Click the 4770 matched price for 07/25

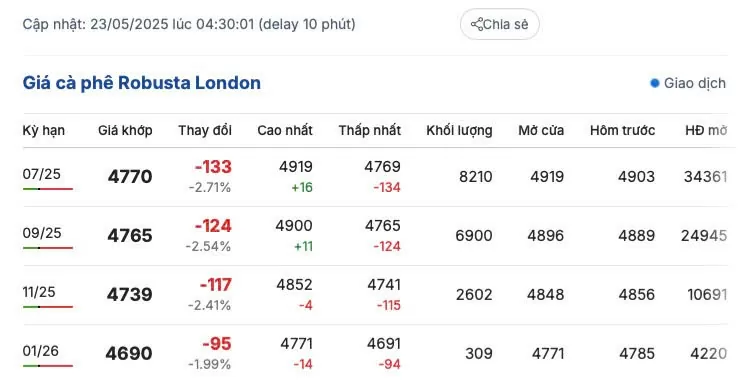click(130, 176)
